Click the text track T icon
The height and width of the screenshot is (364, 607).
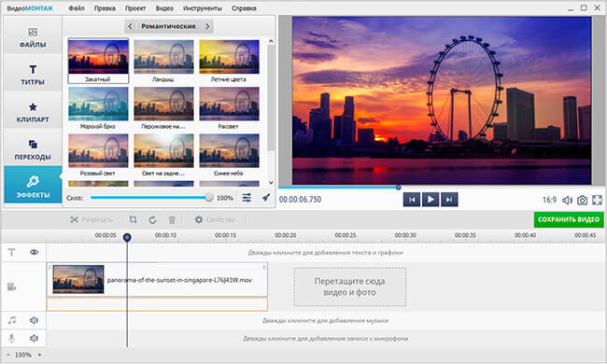(x=11, y=252)
